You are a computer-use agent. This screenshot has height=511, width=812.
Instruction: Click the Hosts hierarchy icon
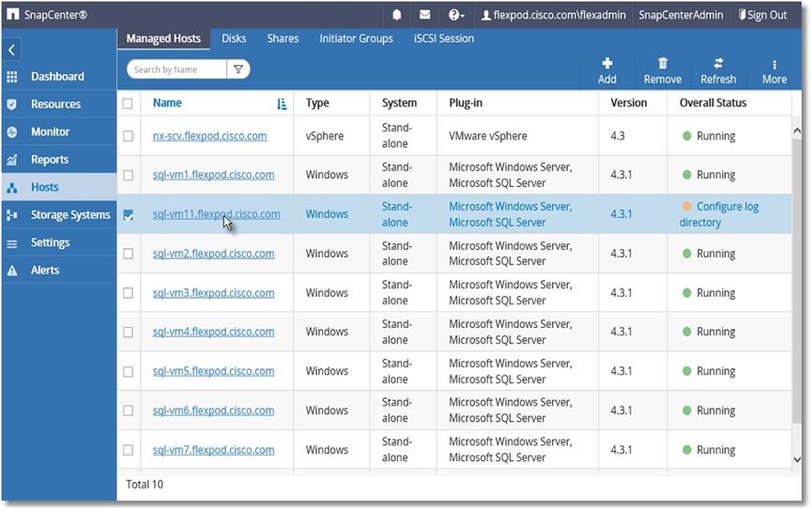click(x=12, y=188)
